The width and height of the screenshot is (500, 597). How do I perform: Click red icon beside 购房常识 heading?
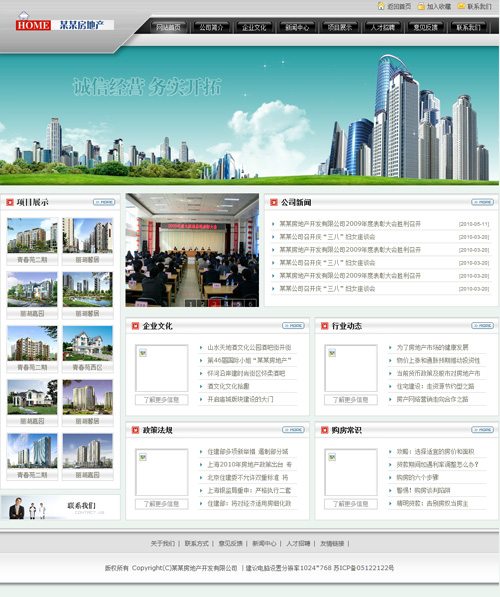(324, 430)
